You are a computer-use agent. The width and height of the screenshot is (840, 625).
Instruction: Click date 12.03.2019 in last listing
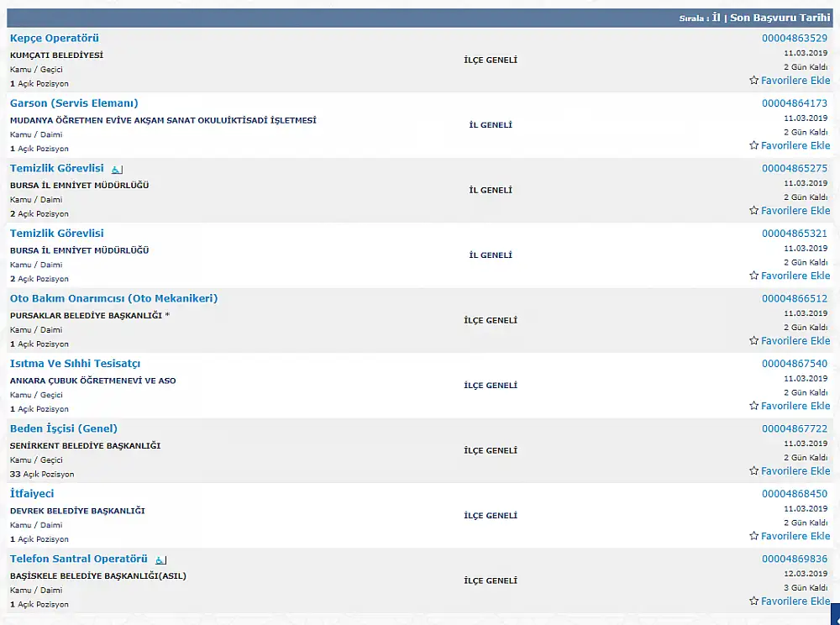click(x=806, y=574)
